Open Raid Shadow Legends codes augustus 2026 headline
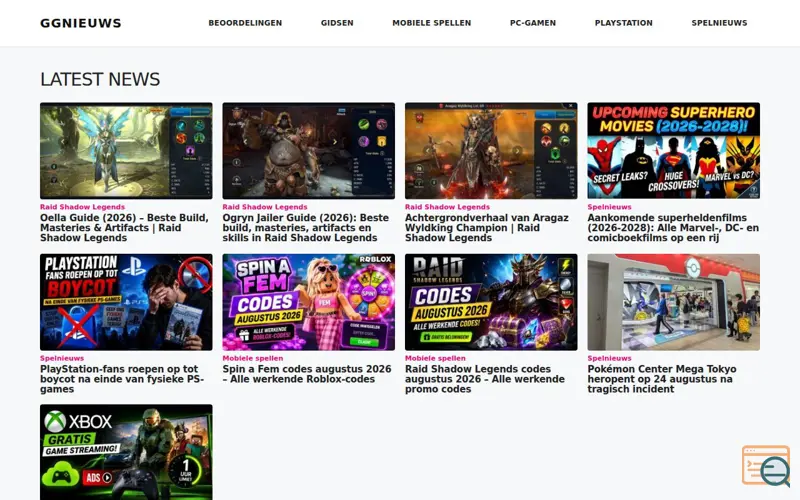The image size is (800, 500). coord(485,379)
